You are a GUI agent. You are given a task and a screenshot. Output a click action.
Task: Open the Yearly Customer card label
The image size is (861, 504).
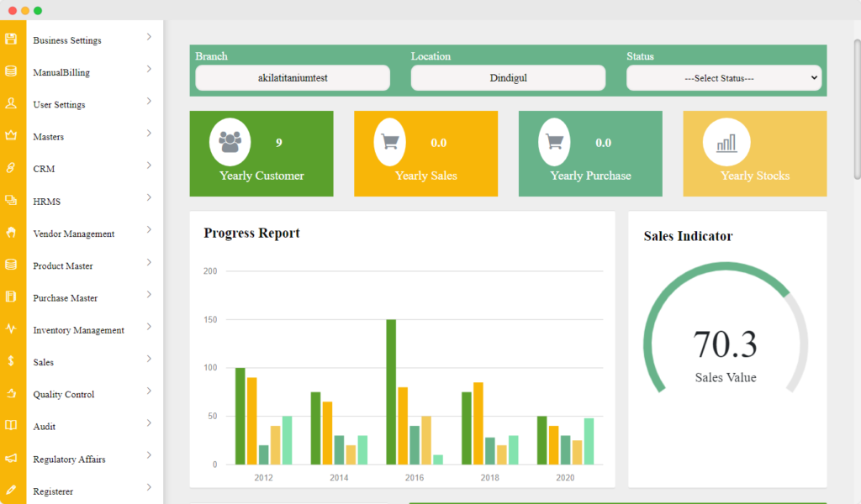(x=261, y=176)
